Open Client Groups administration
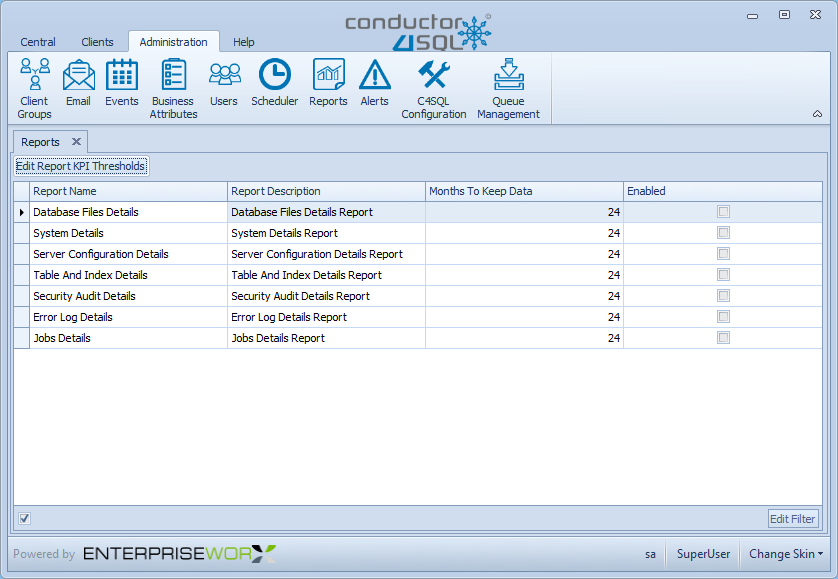The height and width of the screenshot is (579, 838). pyautogui.click(x=34, y=89)
